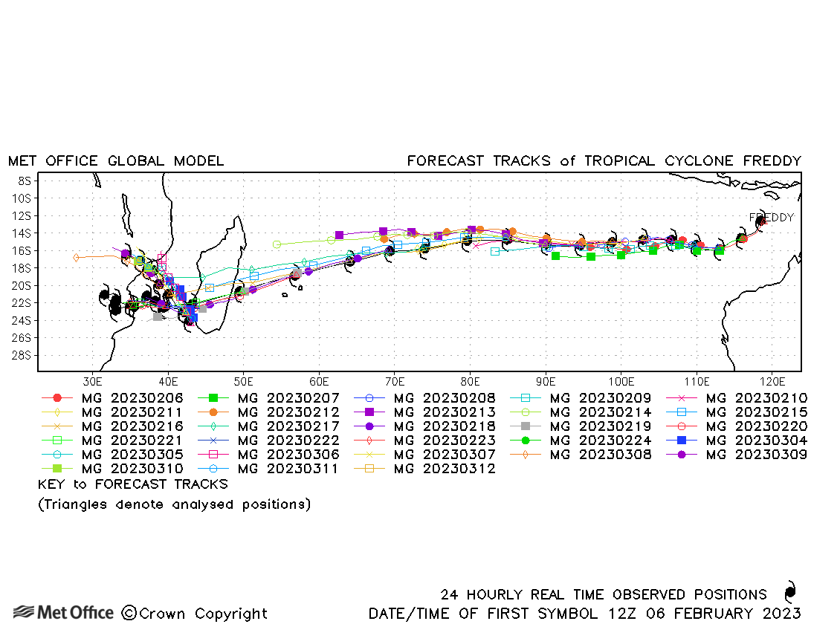Select the MG 20230306 legend label
This screenshot has width=840, height=624.
pyautogui.click(x=288, y=455)
